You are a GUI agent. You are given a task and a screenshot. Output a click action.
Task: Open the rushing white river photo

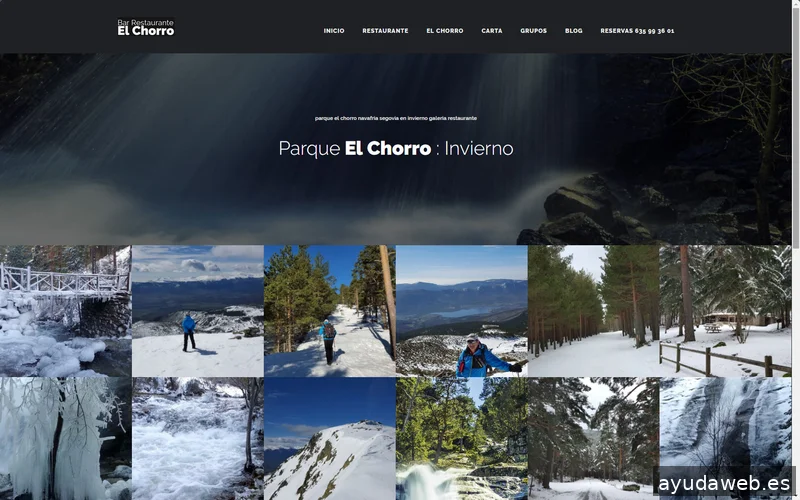tap(198, 439)
